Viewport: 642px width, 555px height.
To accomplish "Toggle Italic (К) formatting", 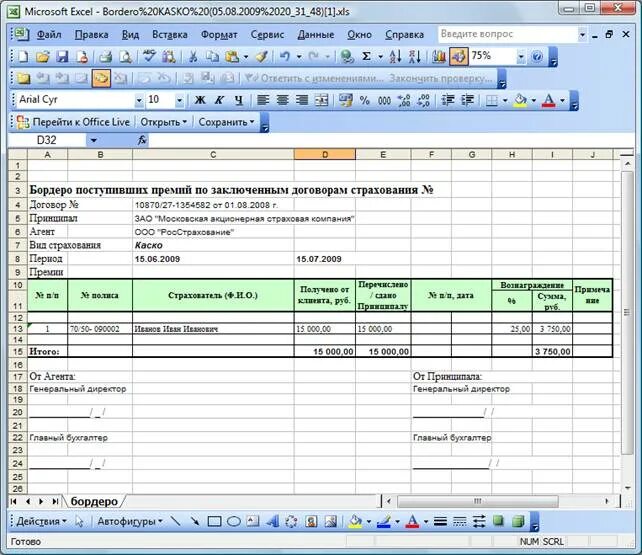I will click(219, 100).
